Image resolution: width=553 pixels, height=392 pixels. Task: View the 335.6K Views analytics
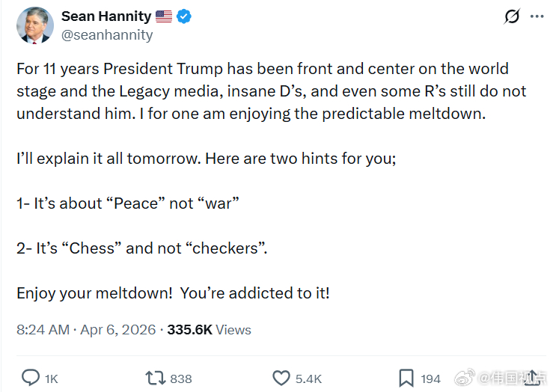(209, 330)
